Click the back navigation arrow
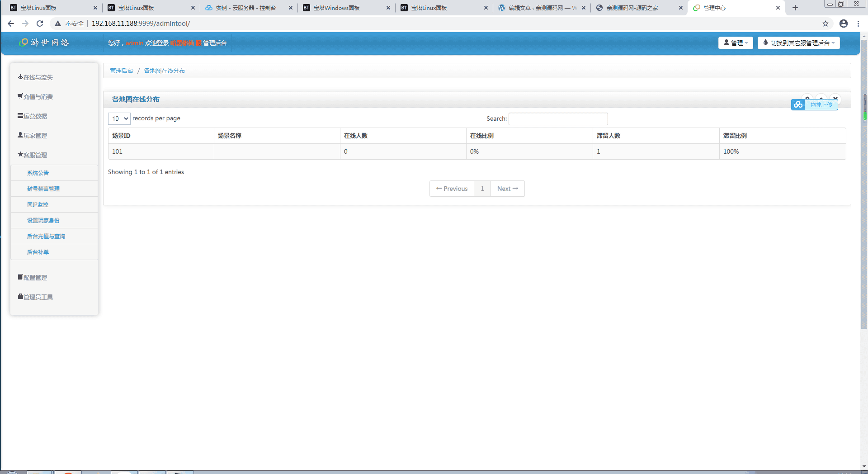The image size is (868, 474). (11, 24)
